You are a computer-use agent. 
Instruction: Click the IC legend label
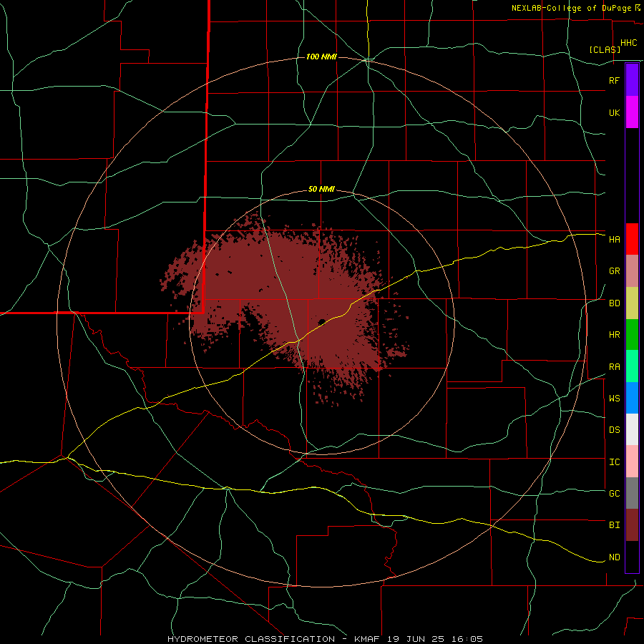pyautogui.click(x=615, y=462)
